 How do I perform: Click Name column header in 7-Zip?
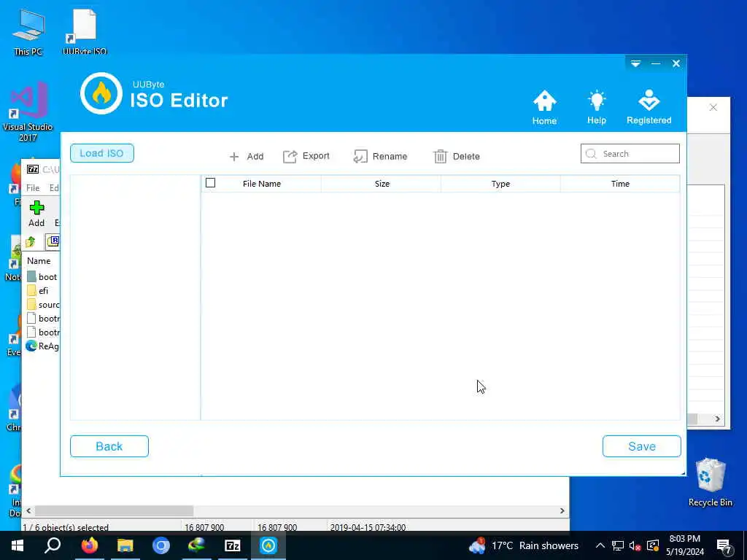[39, 261]
